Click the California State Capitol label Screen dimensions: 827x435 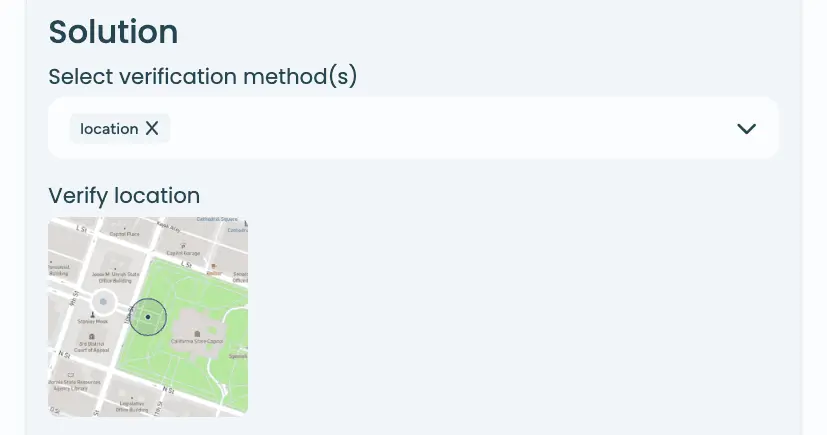click(x=196, y=341)
